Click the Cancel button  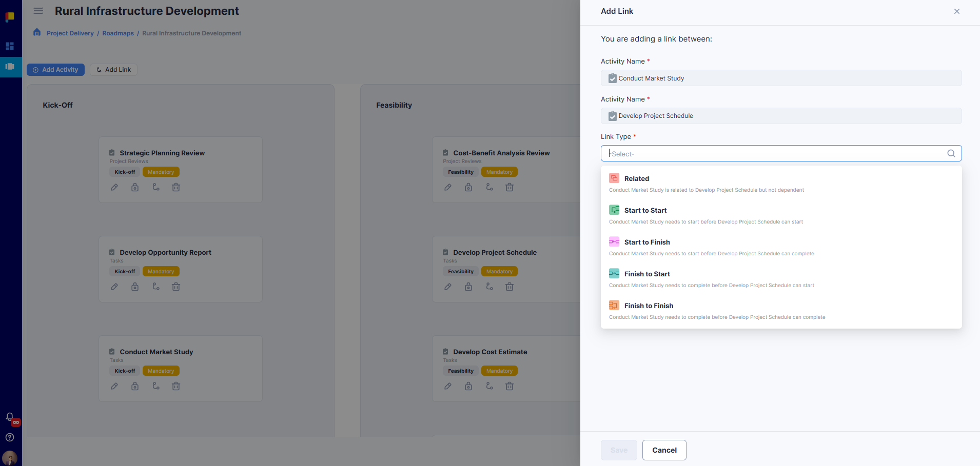tap(664, 450)
